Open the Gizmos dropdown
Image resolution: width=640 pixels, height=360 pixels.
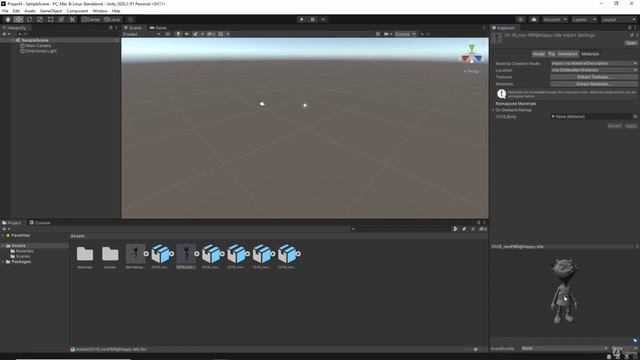pos(405,34)
